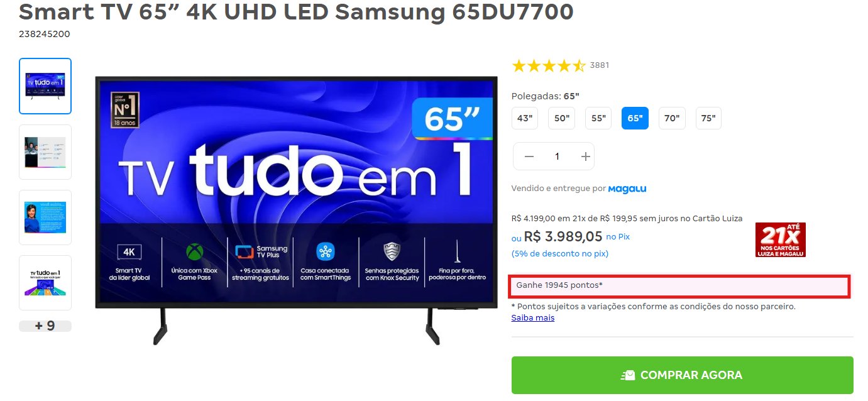Click the 3881 reviews count
Image resolution: width=868 pixels, height=401 pixels.
(600, 65)
